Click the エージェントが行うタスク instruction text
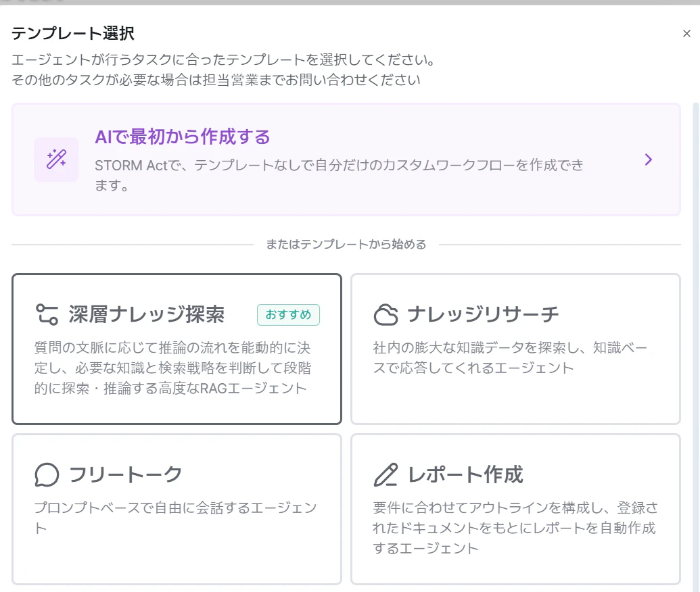 click(x=224, y=59)
